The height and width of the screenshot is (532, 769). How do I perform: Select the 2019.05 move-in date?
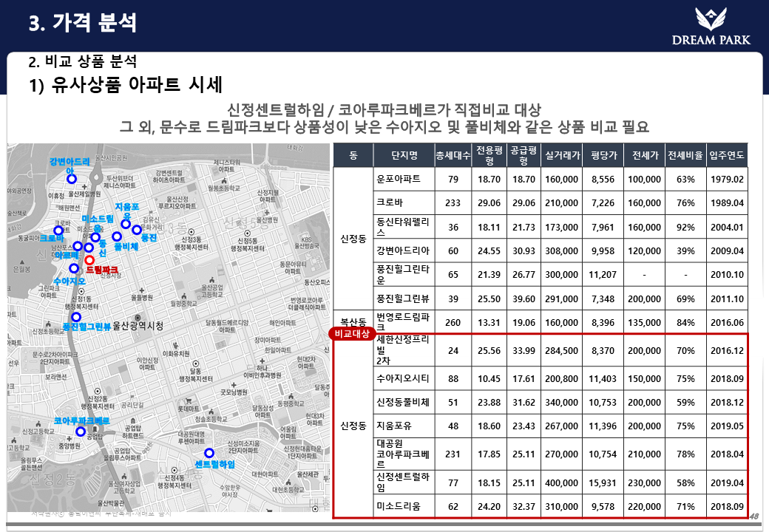(728, 426)
